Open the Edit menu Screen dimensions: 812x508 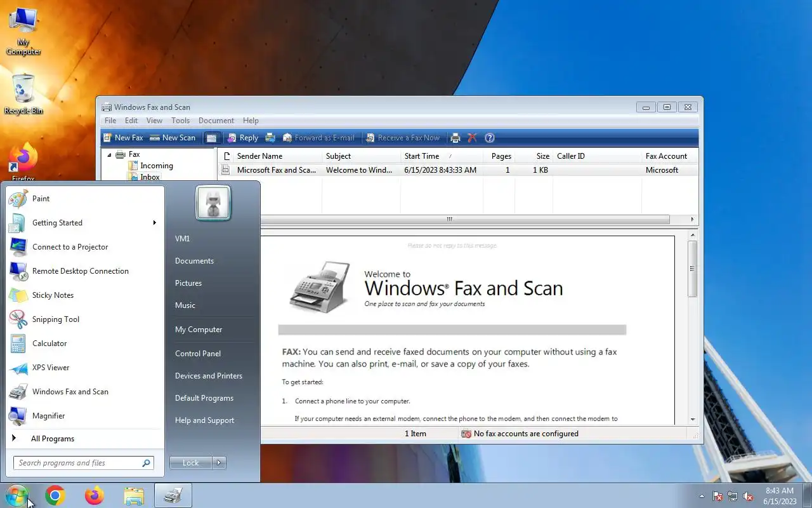tap(131, 121)
